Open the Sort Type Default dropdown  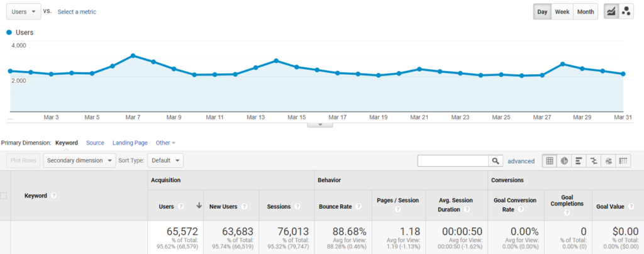click(x=165, y=160)
